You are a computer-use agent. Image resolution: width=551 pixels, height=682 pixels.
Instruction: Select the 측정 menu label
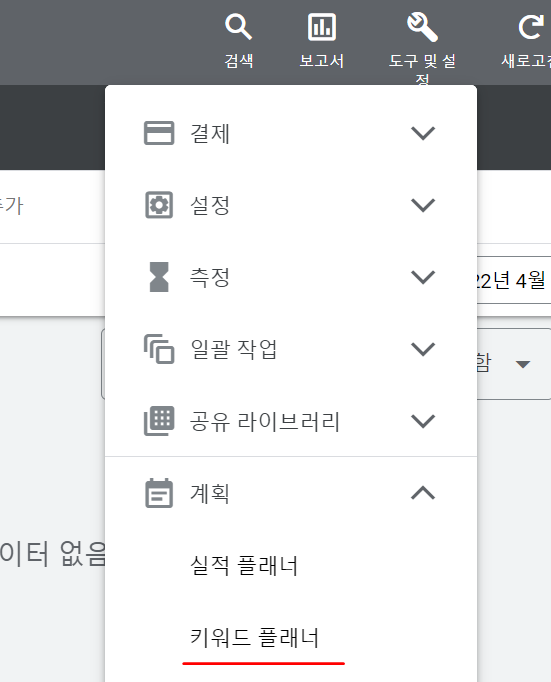coord(210,277)
